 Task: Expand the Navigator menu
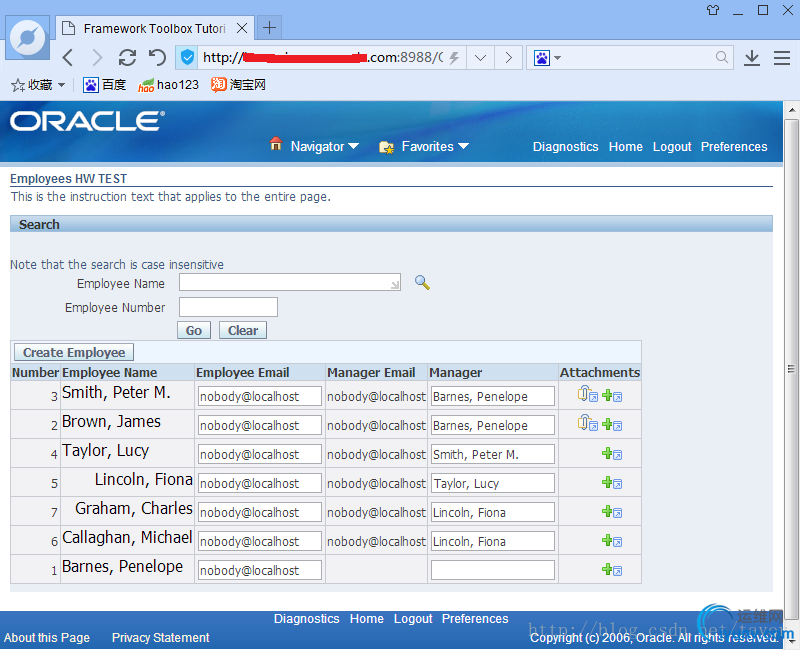(324, 146)
